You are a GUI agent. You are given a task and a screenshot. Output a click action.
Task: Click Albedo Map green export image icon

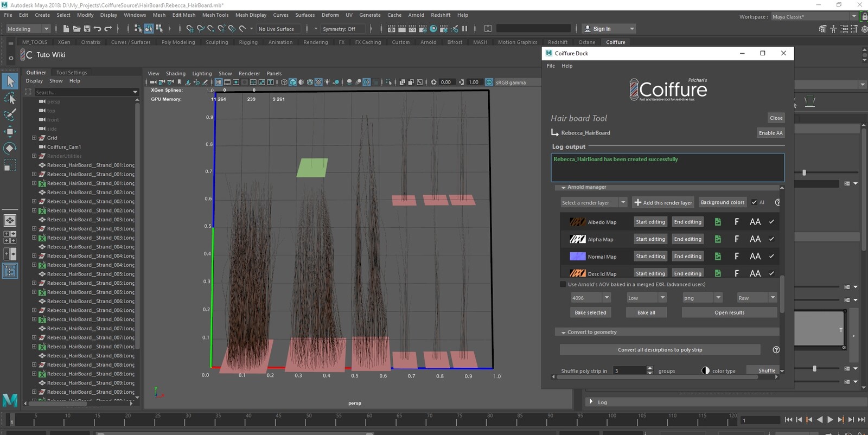click(x=718, y=222)
